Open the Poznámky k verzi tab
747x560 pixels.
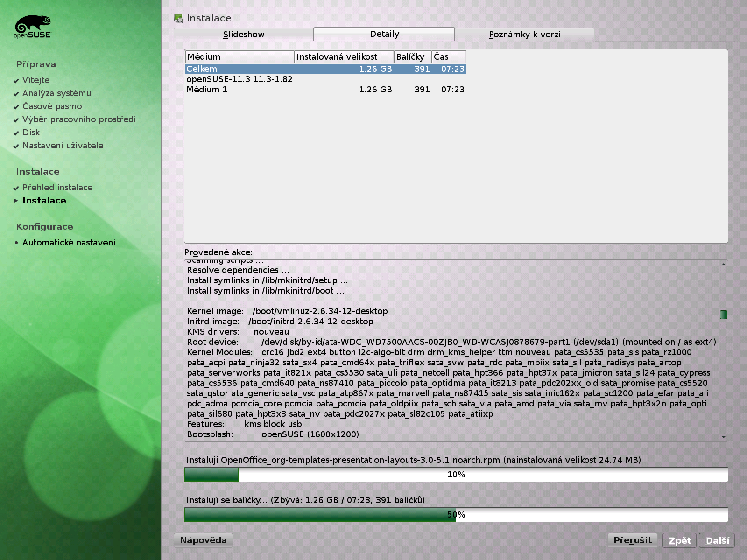coord(525,35)
